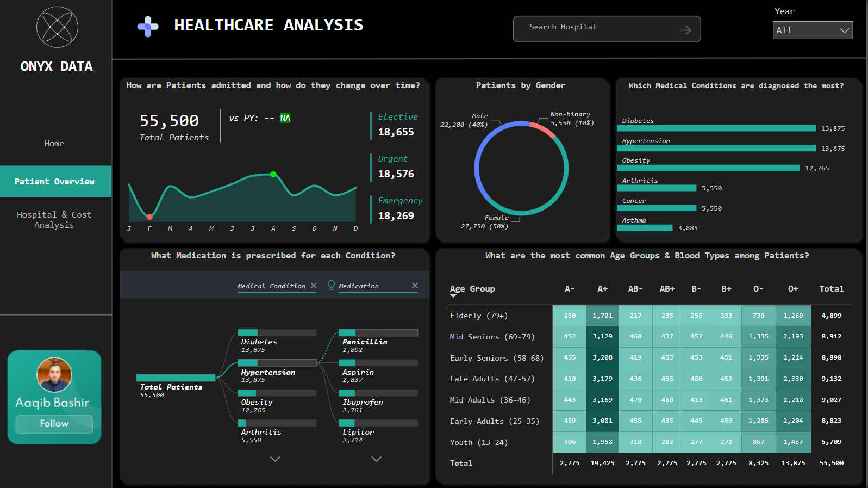This screenshot has width=868, height=488.
Task: Click Youth (13-24) row label
Action: point(478,442)
